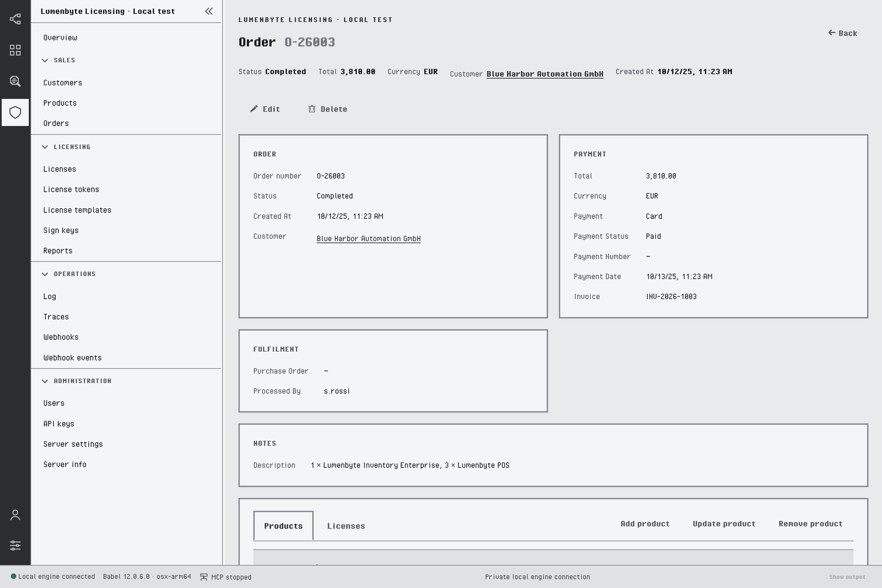882x588 pixels.
Task: Collapse the Sales section chevron
Action: (x=45, y=60)
